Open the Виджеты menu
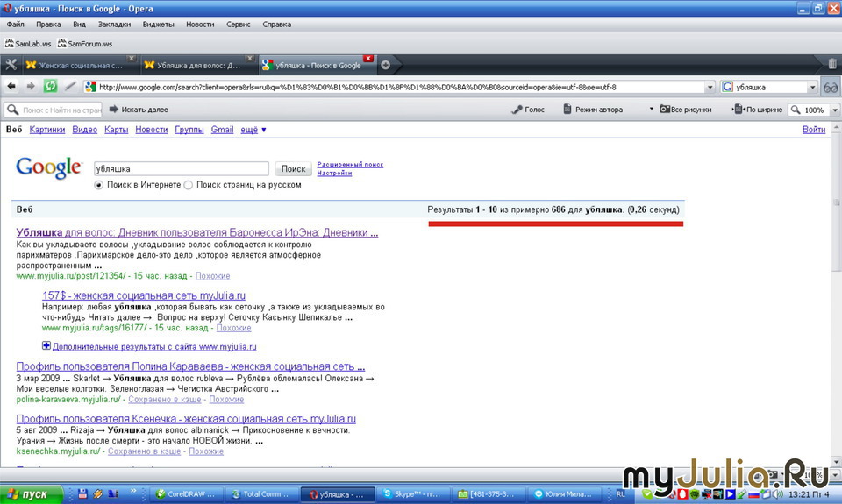Screen dimensions: 842x504 (159, 25)
